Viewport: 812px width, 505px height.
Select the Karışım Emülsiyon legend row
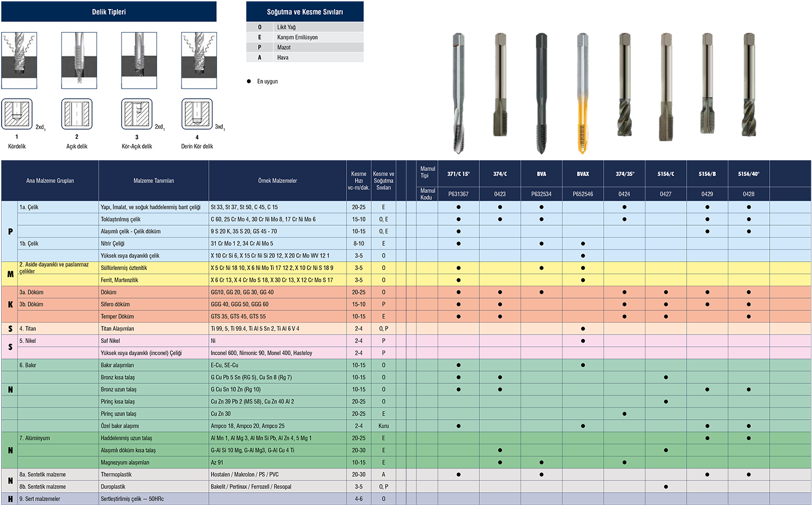(305, 37)
